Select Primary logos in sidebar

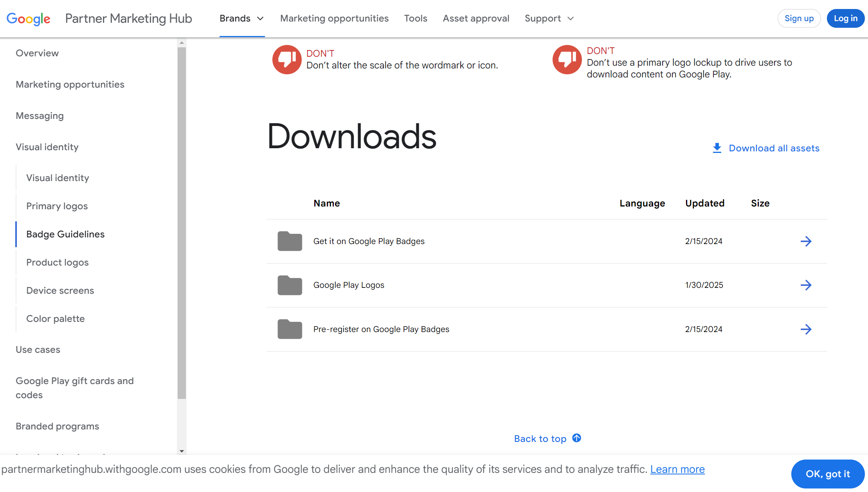pos(57,206)
